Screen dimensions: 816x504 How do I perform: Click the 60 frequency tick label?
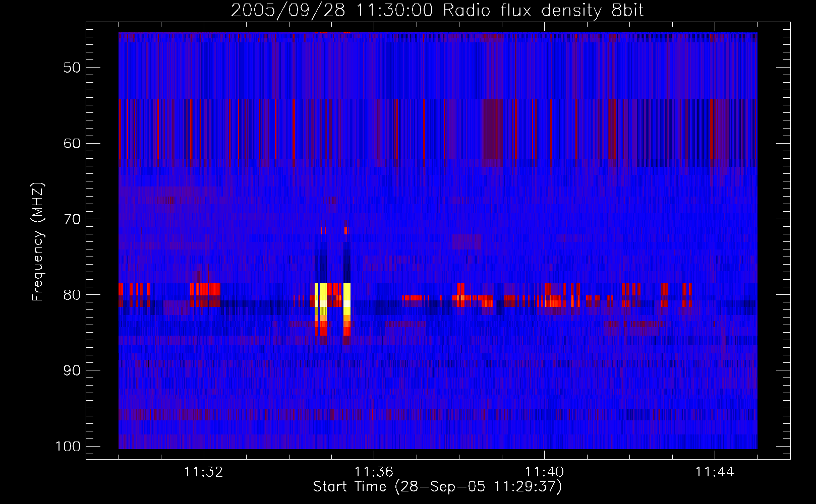72,143
